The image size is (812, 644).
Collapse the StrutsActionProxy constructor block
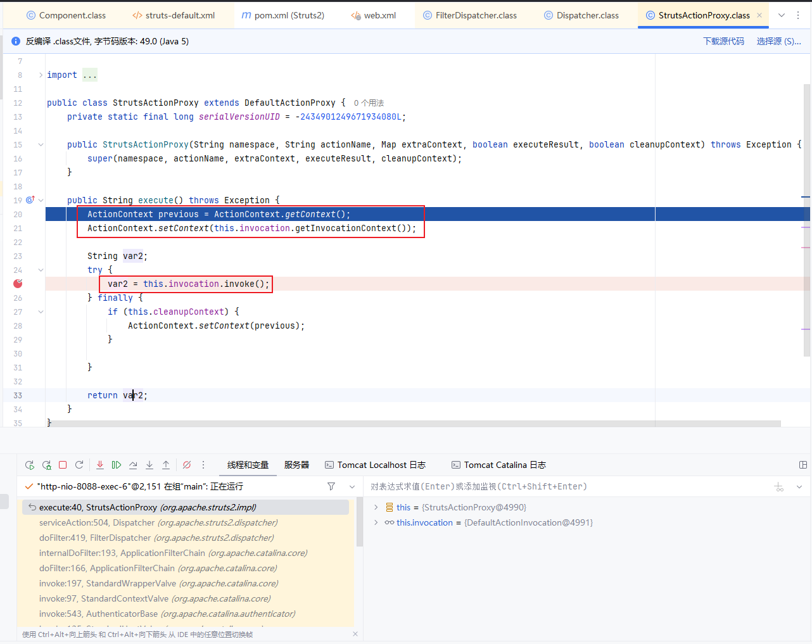coord(41,144)
